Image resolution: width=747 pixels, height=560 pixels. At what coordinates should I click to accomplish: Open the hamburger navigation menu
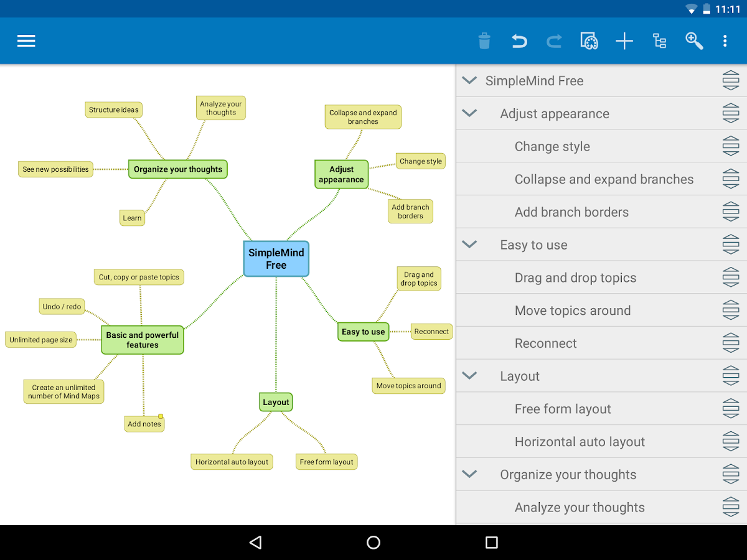(26, 41)
